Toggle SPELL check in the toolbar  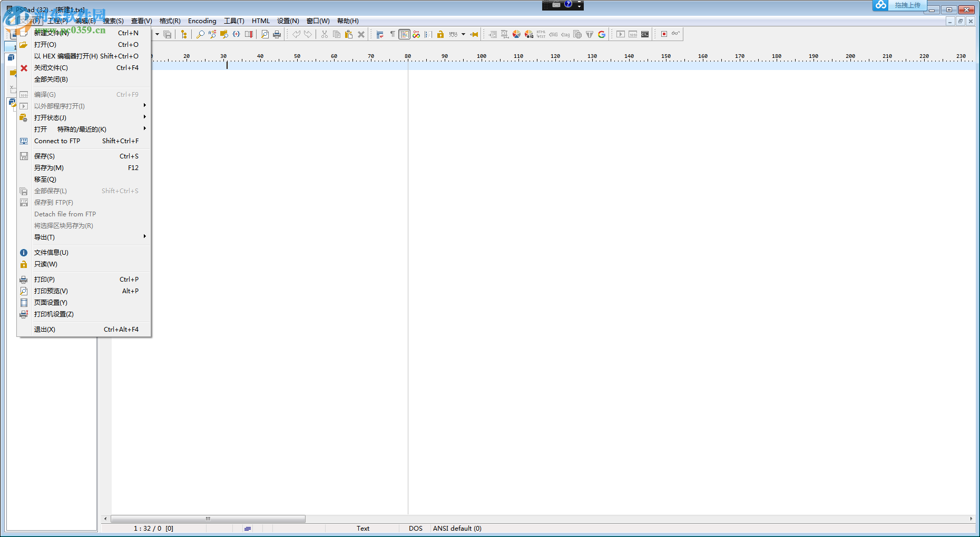pyautogui.click(x=453, y=35)
